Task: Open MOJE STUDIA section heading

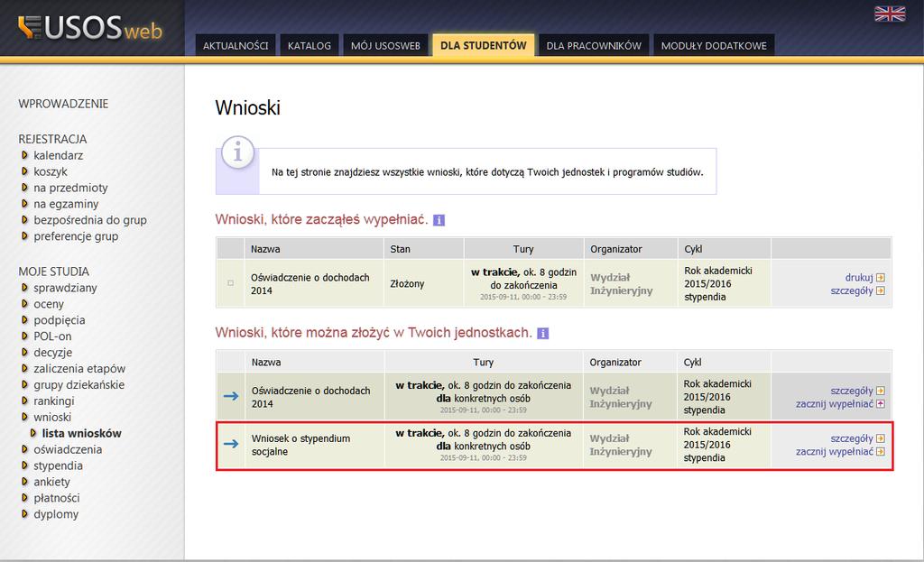Action: click(53, 272)
